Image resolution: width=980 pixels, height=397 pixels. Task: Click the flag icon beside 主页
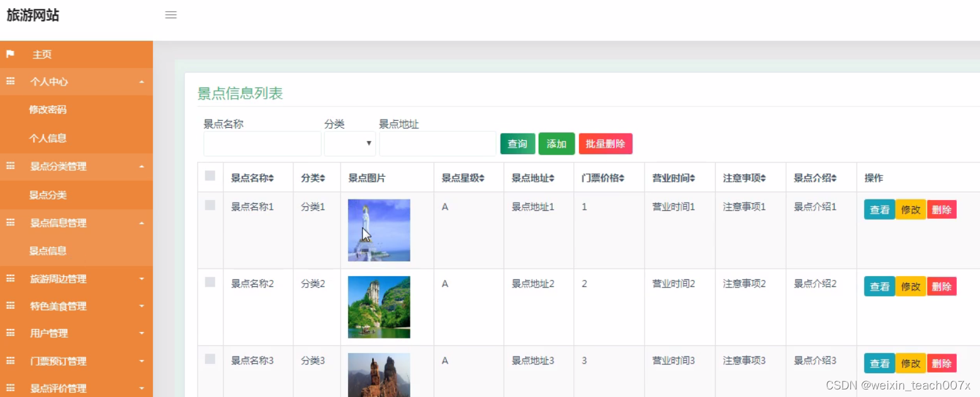tap(10, 54)
